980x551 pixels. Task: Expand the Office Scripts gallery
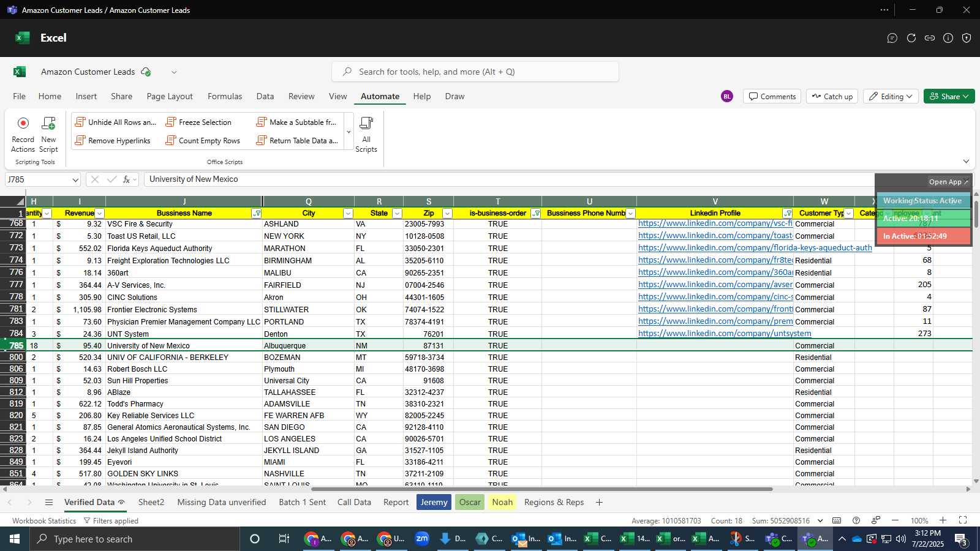point(349,132)
